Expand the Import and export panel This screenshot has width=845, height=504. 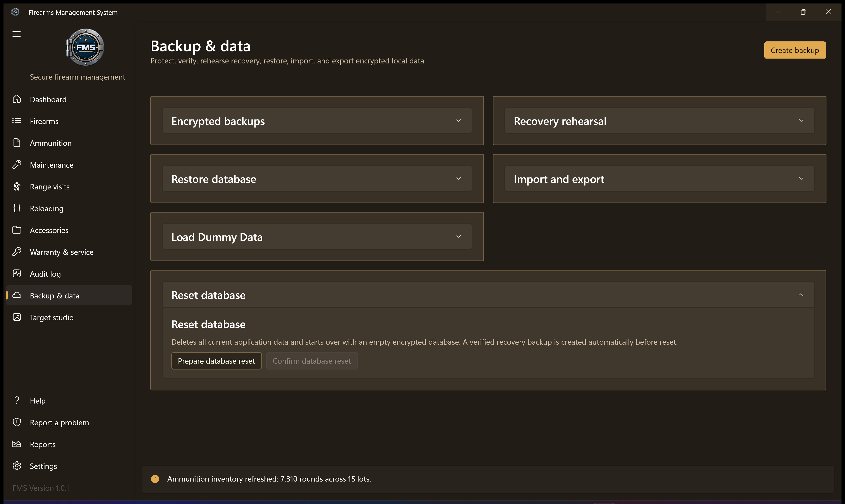(x=659, y=179)
